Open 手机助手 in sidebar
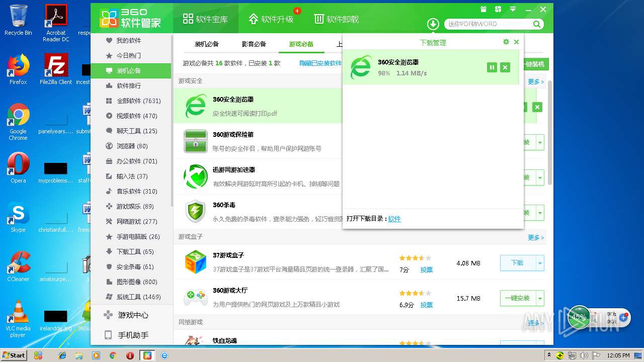Screen dimensions: 644x362 [131, 335]
